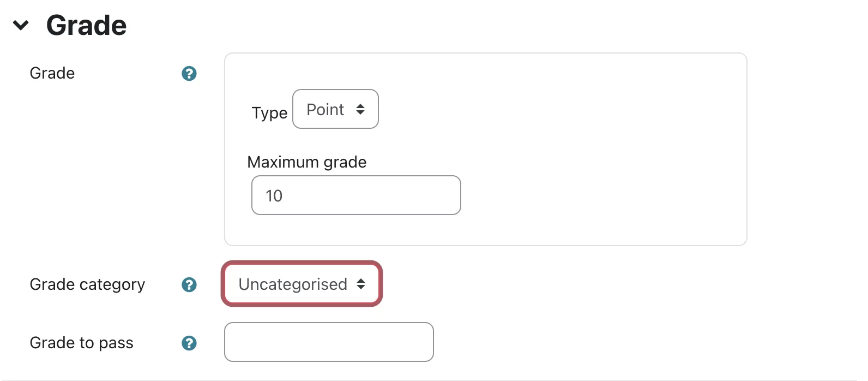Image resolution: width=868 pixels, height=381 pixels.
Task: Open help icon beside Grade to pass
Action: 189,343
